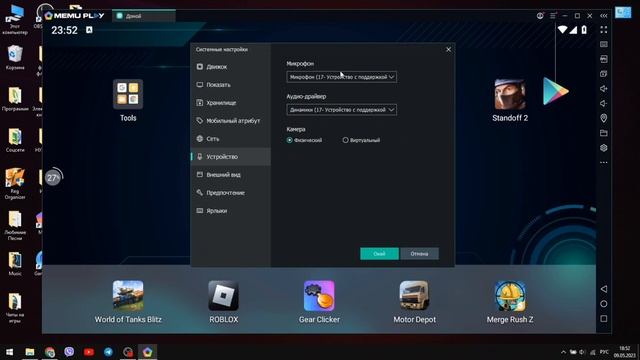The width and height of the screenshot is (640, 360).
Task: Click the Android Wi-Fi status icon
Action: click(562, 30)
